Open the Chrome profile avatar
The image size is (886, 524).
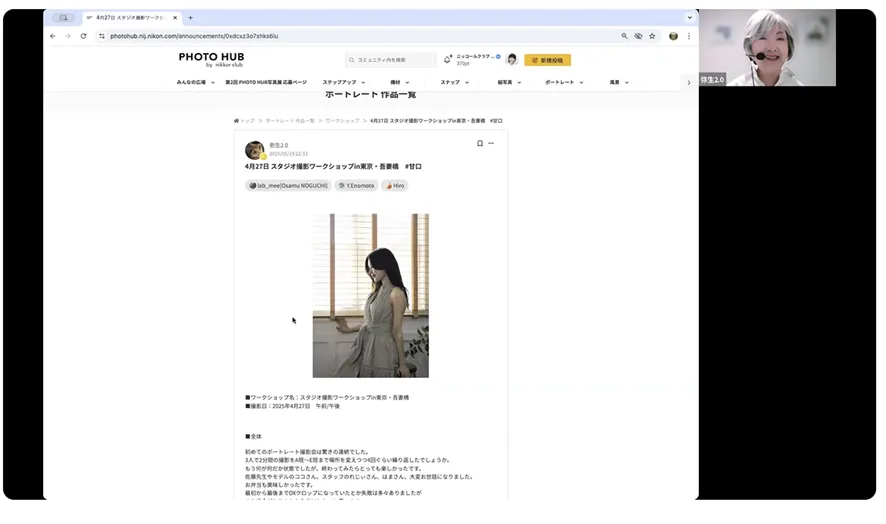point(673,36)
